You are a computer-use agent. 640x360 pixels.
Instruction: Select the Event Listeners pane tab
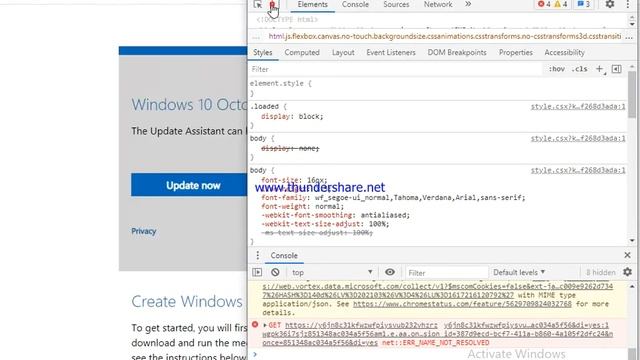point(391,53)
